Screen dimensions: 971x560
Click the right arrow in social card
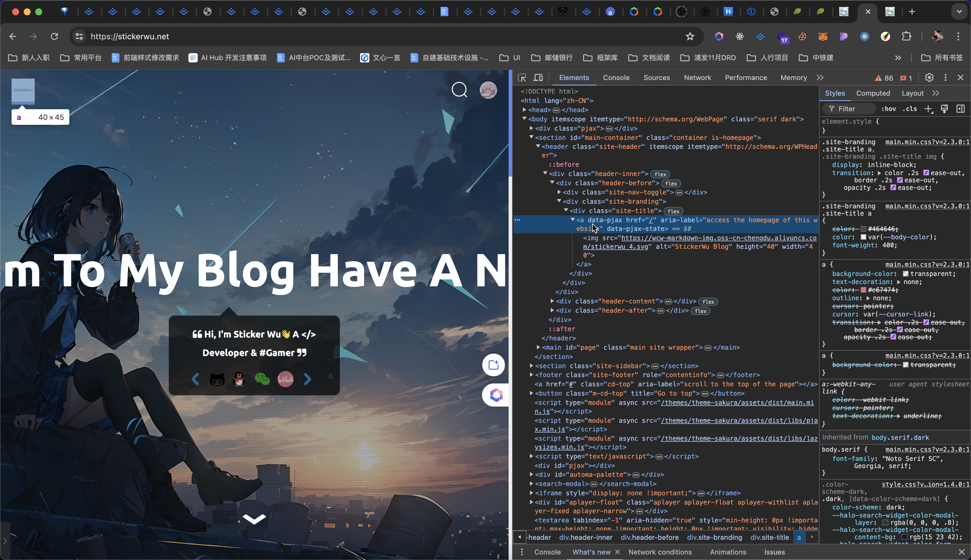307,379
